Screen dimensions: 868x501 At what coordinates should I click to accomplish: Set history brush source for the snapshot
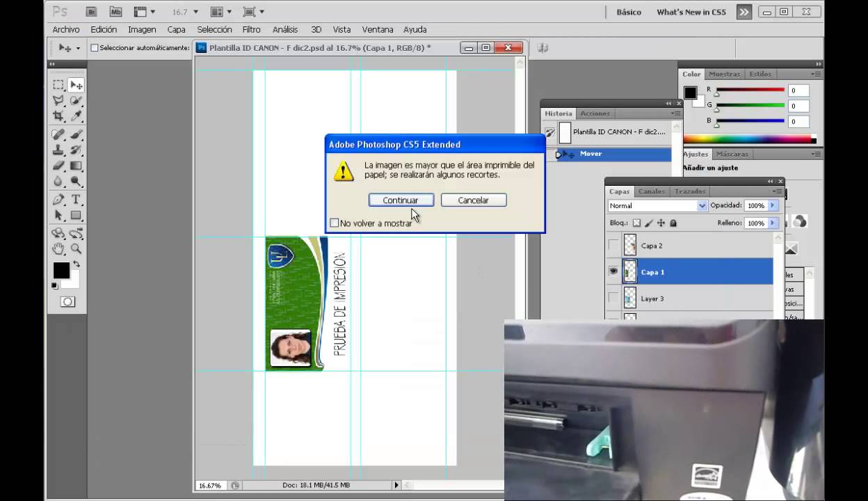(549, 132)
